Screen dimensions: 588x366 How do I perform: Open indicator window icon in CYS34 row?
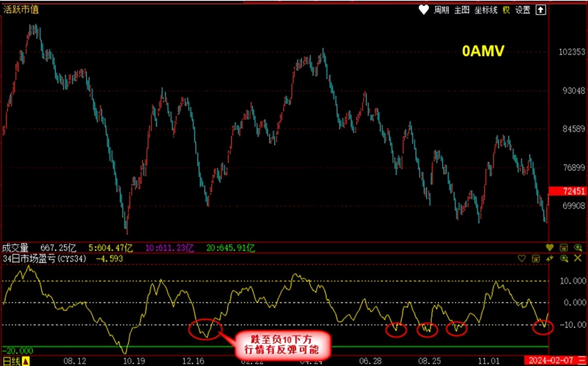[536, 258]
